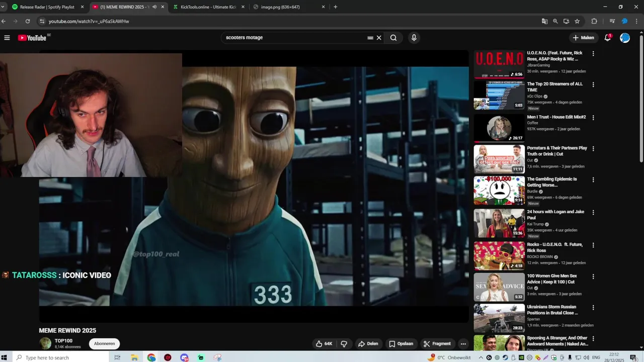This screenshot has height=362, width=644.
Task: Click the Fragment clip button
Action: 437,344
